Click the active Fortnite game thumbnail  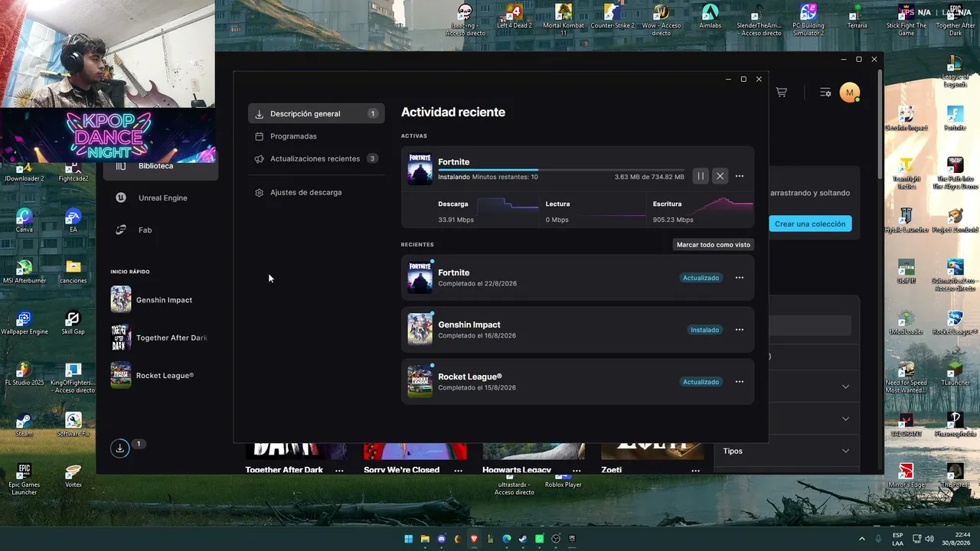[420, 169]
